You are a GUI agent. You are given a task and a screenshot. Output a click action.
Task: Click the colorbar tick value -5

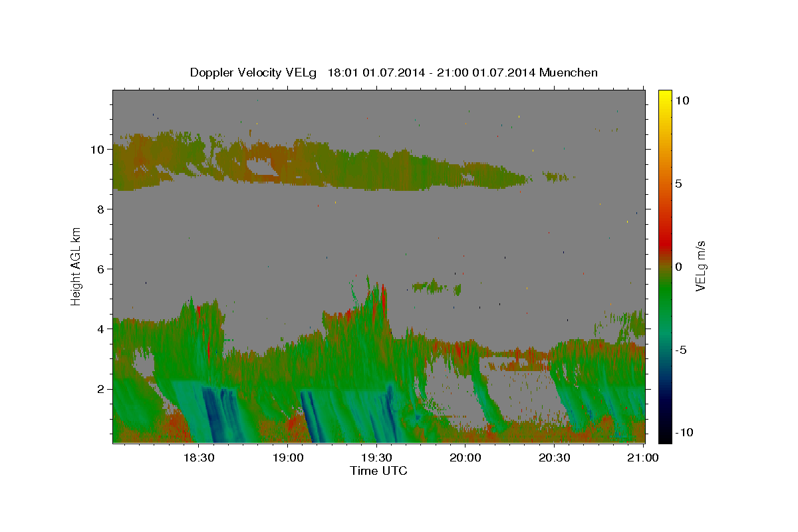(x=682, y=349)
